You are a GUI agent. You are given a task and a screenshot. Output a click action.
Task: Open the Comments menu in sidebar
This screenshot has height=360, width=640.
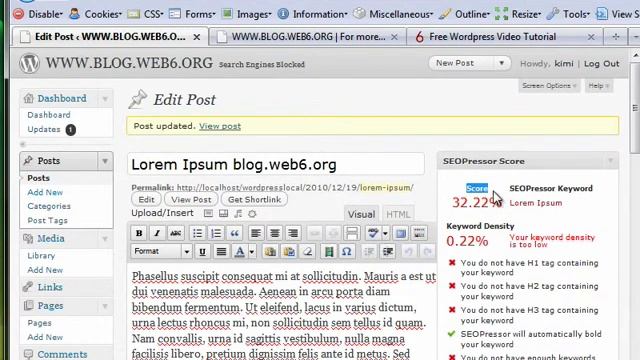[62, 354]
